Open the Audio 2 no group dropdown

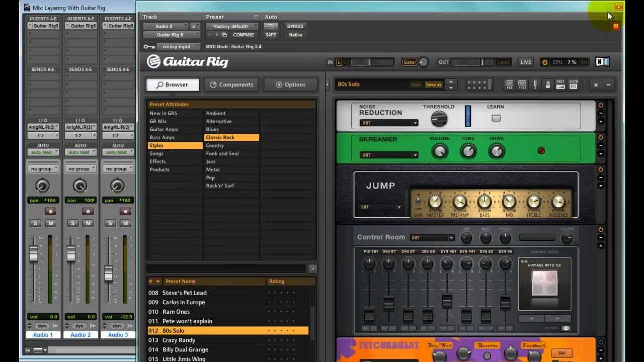tap(80, 169)
